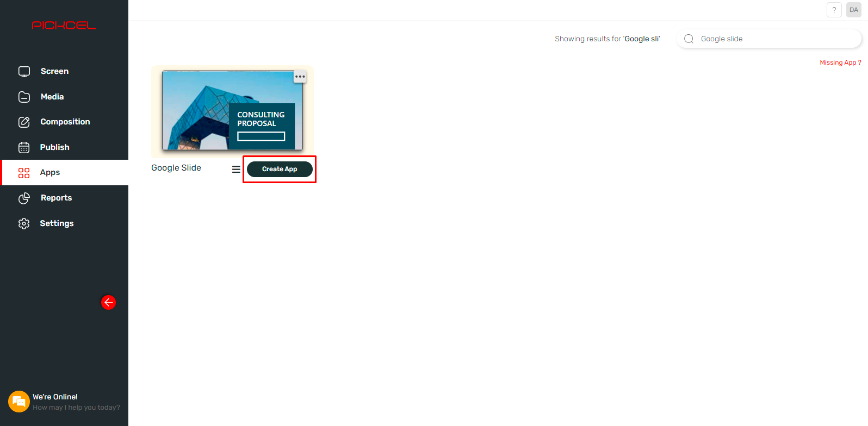The image size is (868, 426).
Task: Open the Publish menu label
Action: click(x=55, y=147)
